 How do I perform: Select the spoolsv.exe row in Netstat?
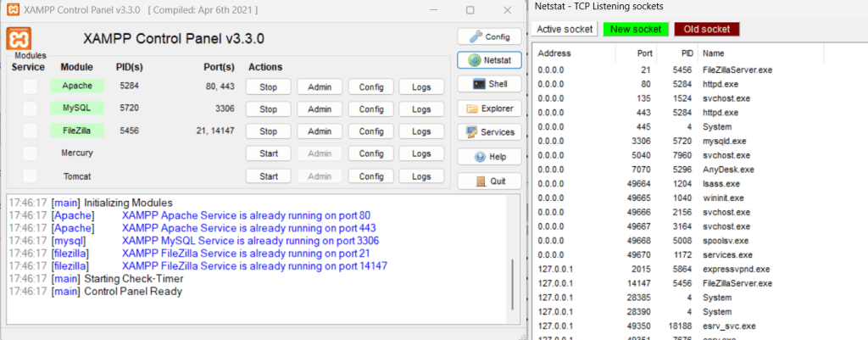[x=699, y=241]
